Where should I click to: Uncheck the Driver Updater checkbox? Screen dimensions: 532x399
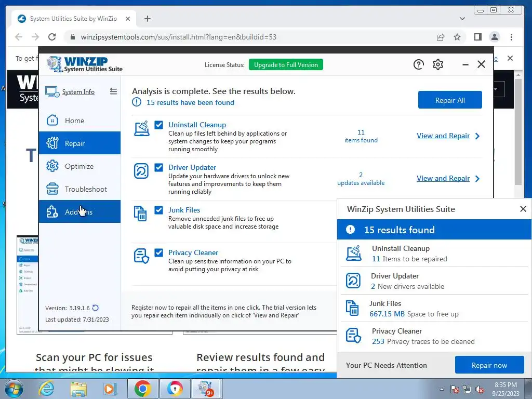pyautogui.click(x=159, y=167)
